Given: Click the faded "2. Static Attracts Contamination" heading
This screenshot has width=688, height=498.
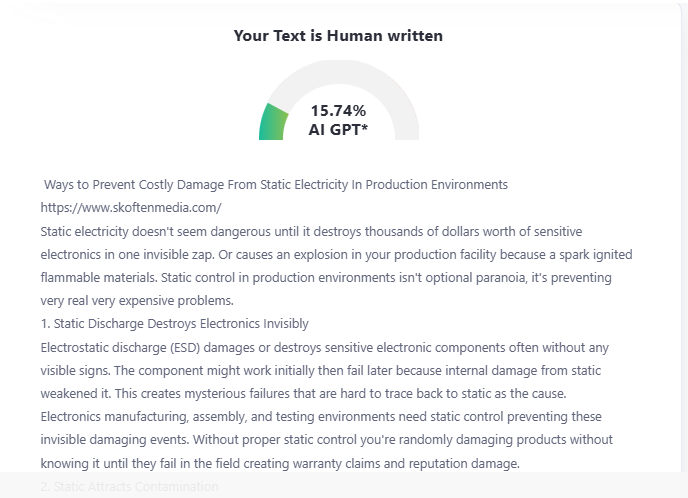Looking at the screenshot, I should [129, 486].
